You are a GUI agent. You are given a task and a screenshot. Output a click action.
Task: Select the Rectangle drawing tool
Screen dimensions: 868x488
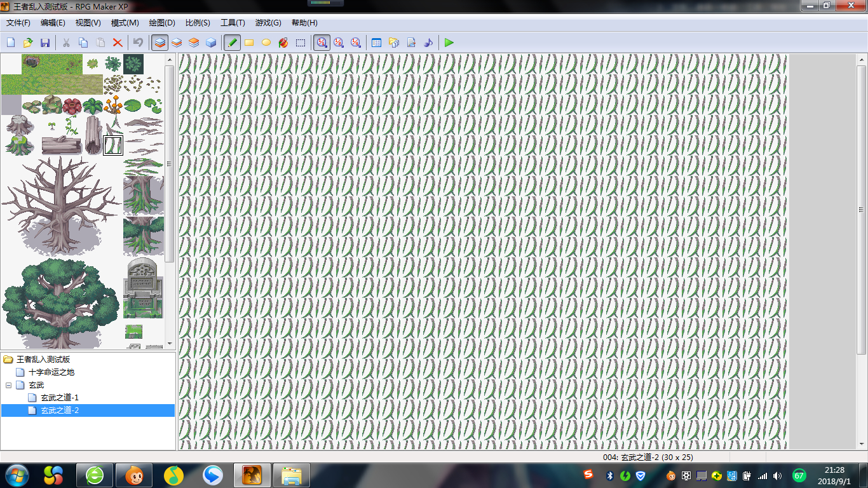[x=249, y=43]
